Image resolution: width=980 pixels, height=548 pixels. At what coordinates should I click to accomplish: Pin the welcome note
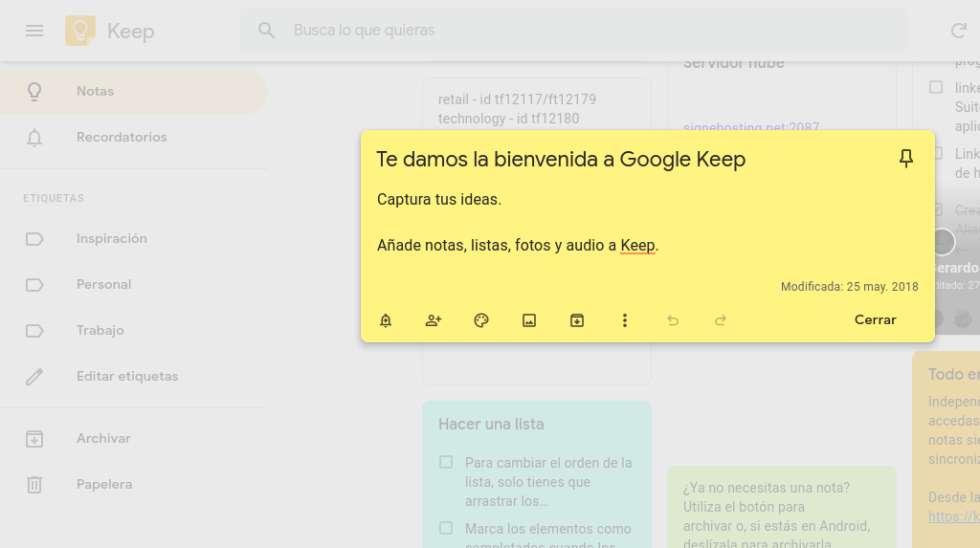point(906,159)
